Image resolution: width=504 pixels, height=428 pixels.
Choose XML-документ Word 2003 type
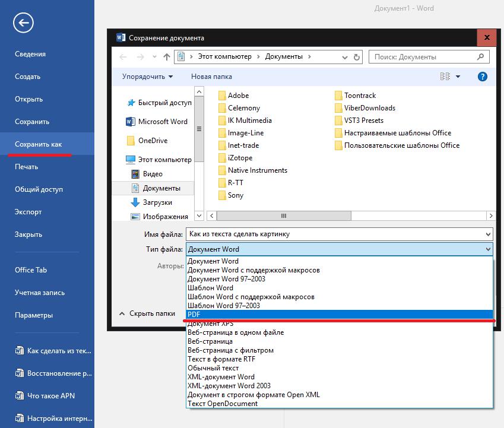340,386
